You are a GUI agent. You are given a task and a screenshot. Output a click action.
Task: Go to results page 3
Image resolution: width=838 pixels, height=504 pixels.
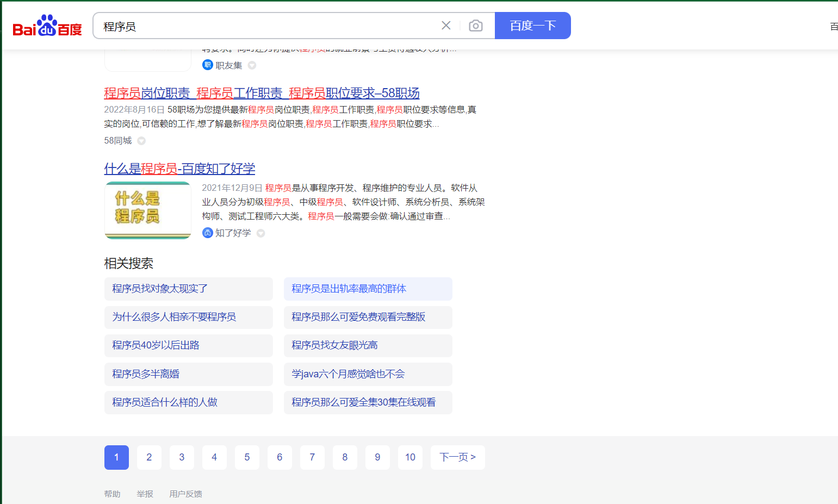tap(182, 457)
